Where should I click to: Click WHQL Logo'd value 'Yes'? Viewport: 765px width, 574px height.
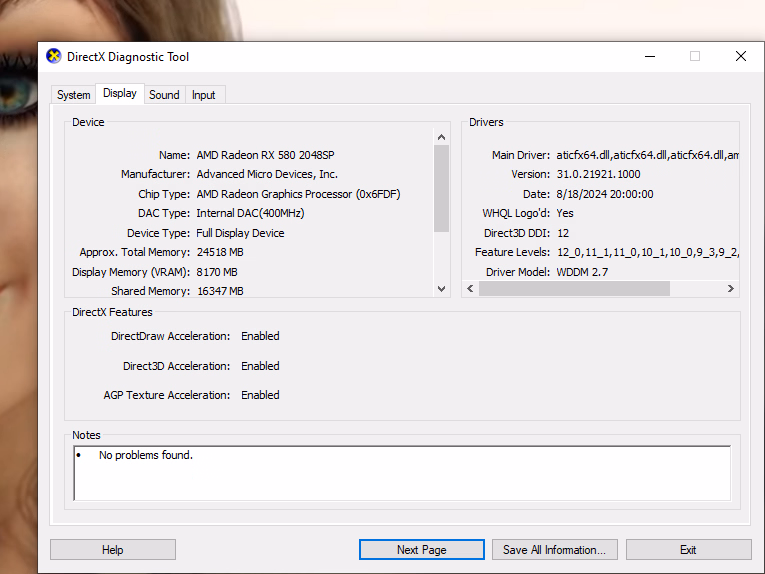(564, 213)
